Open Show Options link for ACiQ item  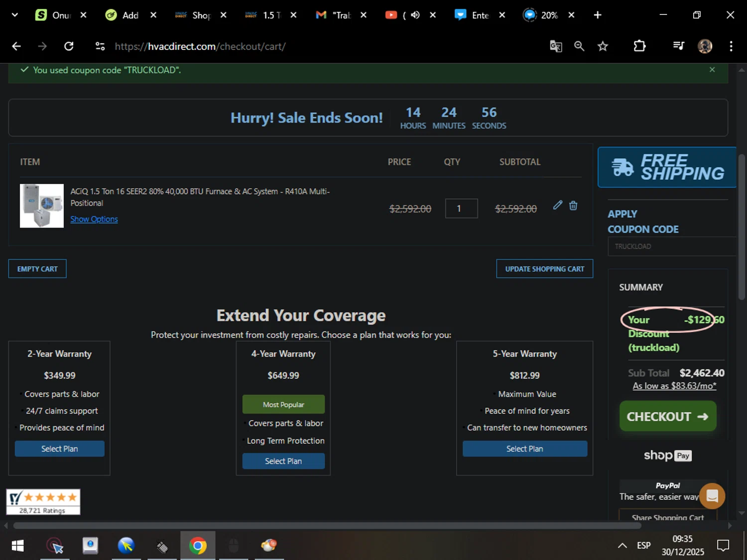(94, 219)
